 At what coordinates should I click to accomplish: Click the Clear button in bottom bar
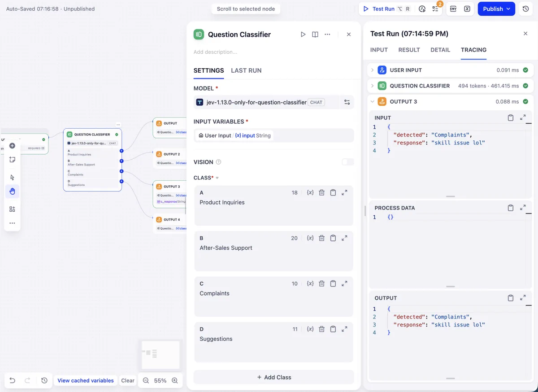(128, 380)
